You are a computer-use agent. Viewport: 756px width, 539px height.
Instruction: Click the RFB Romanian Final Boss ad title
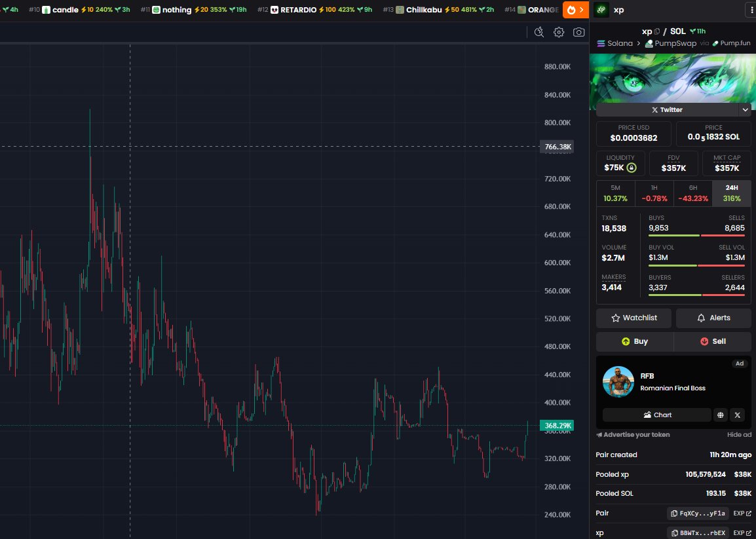click(673, 382)
